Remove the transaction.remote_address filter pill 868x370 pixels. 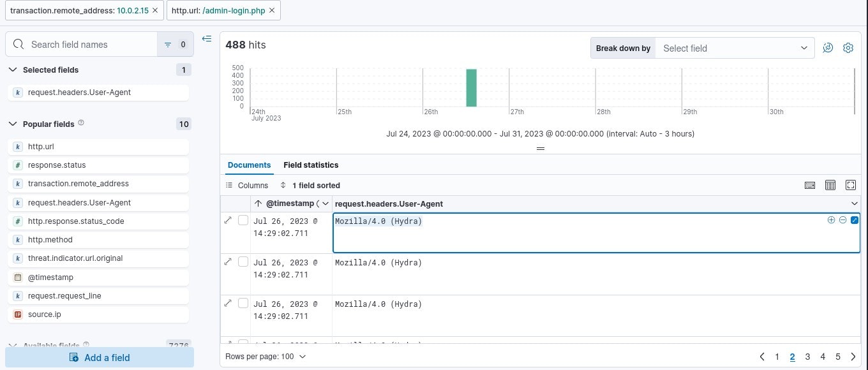(x=154, y=11)
